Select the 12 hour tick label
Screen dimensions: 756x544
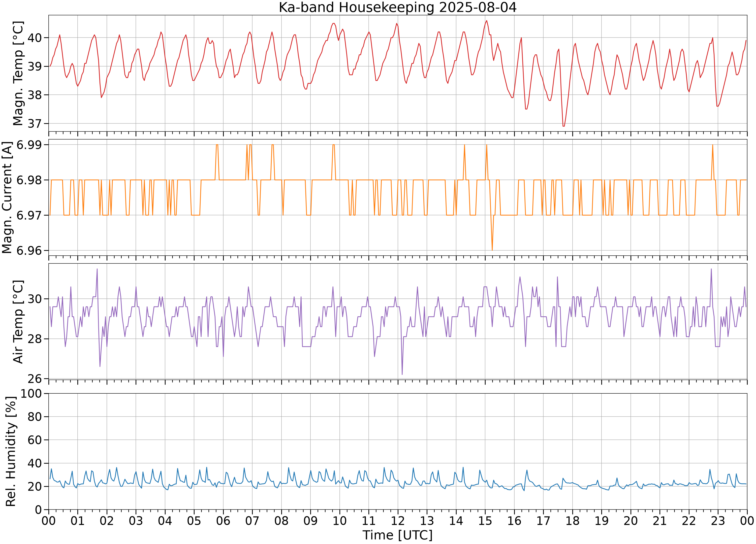[398, 520]
